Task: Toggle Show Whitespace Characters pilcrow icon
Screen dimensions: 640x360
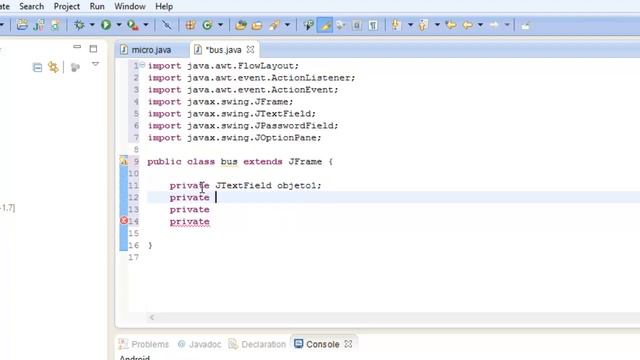Action: 373,25
